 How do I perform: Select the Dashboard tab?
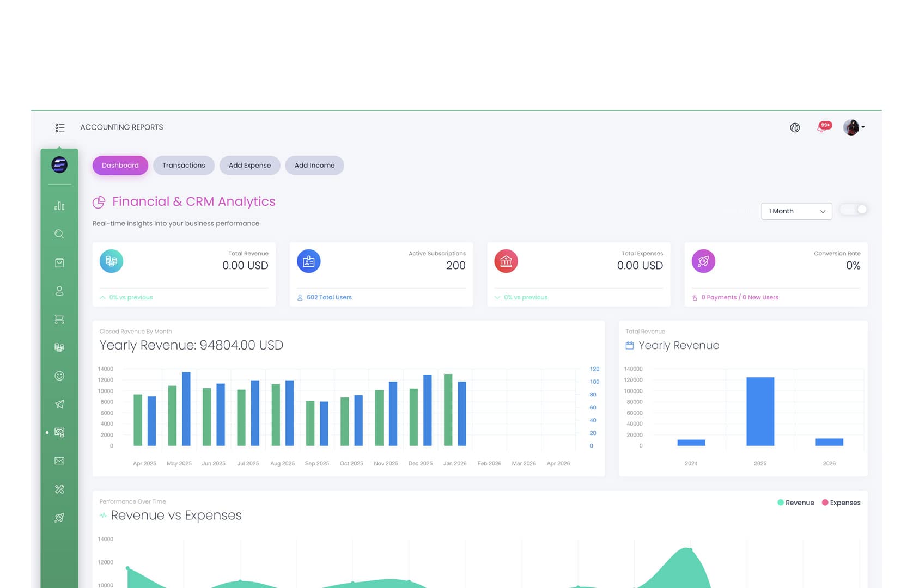point(120,166)
